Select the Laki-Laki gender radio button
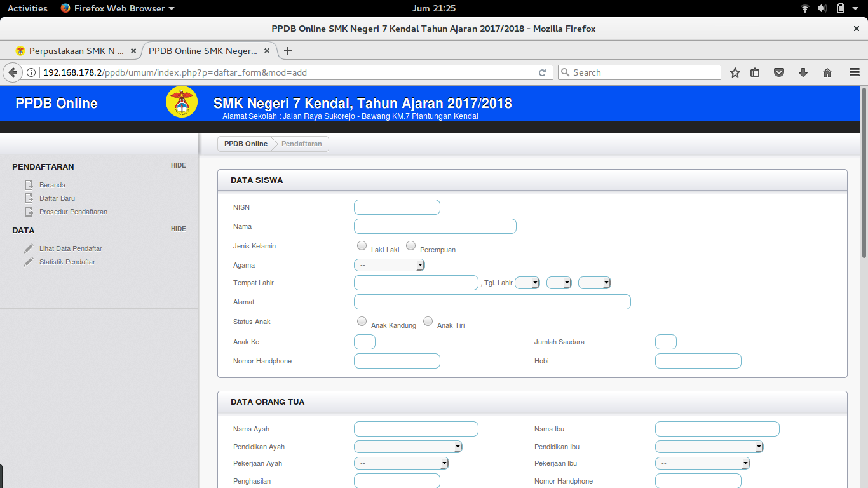This screenshot has height=488, width=868. coord(362,245)
